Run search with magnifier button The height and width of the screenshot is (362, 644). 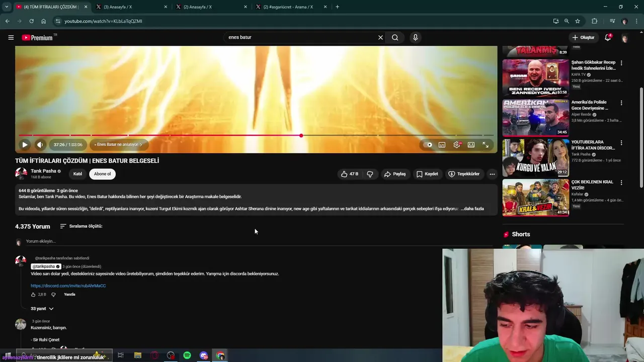tap(395, 37)
